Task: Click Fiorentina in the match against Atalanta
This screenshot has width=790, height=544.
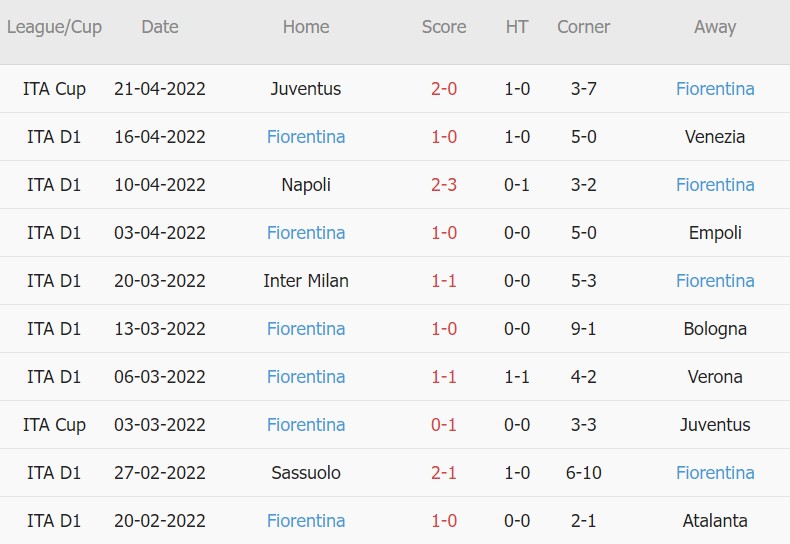Action: [x=306, y=521]
